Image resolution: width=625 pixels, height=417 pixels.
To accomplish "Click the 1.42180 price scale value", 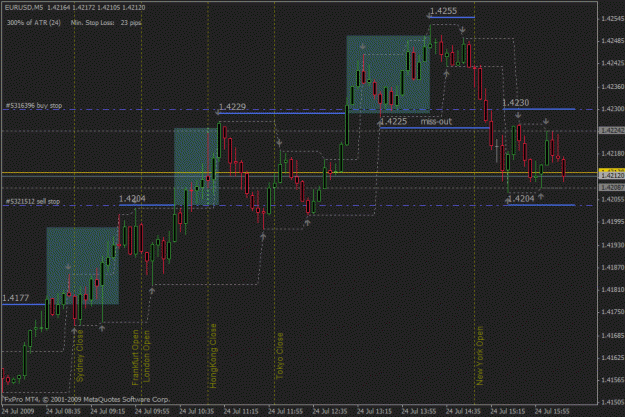I will click(x=612, y=153).
